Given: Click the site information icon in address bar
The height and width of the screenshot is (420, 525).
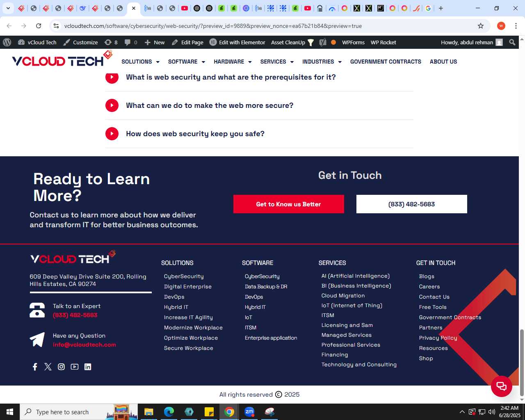Looking at the screenshot, I should (x=56, y=26).
